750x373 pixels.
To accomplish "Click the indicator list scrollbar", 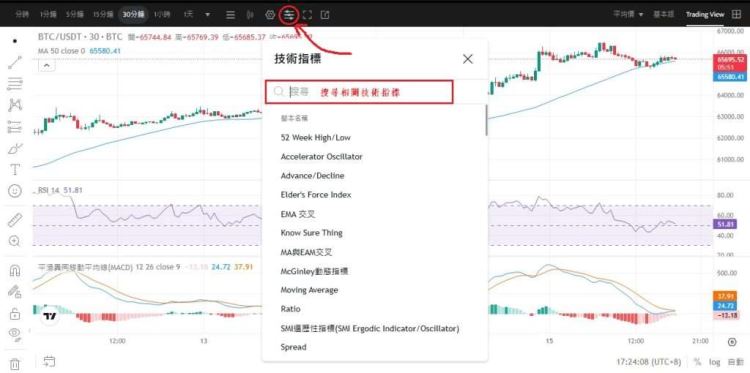I will [486, 120].
